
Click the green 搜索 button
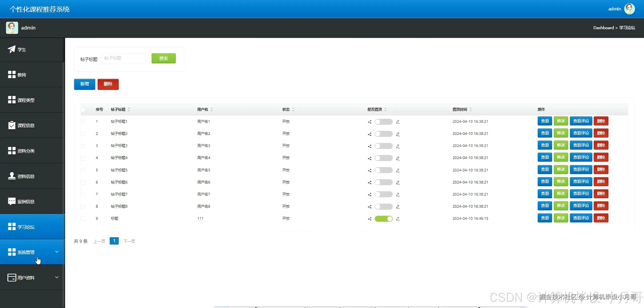pos(164,58)
